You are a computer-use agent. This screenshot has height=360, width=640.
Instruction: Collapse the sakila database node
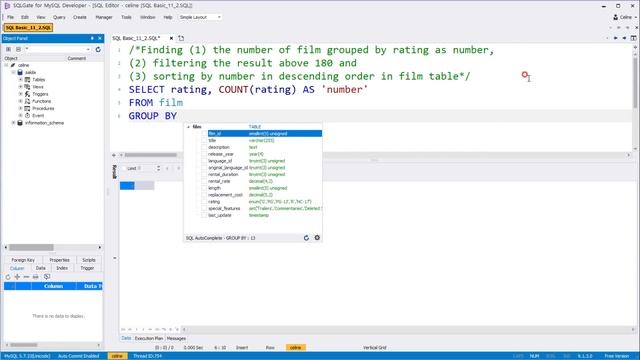pos(13,72)
